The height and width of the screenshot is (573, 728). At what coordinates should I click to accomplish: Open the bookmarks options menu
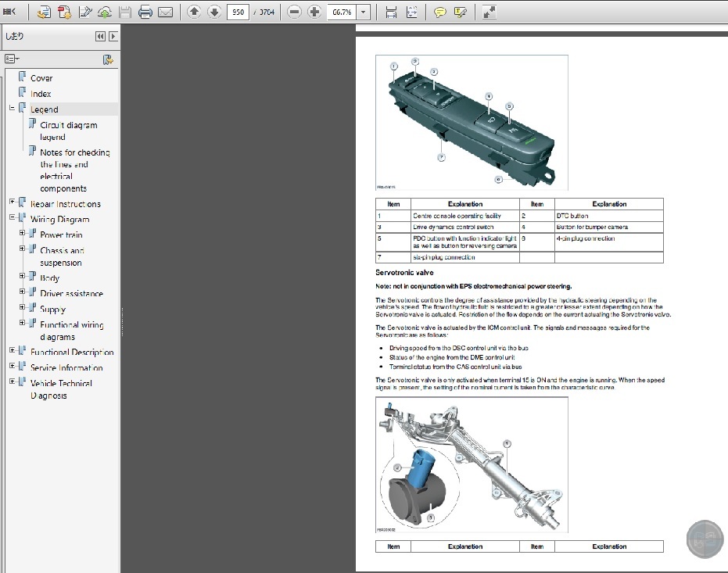(x=12, y=59)
